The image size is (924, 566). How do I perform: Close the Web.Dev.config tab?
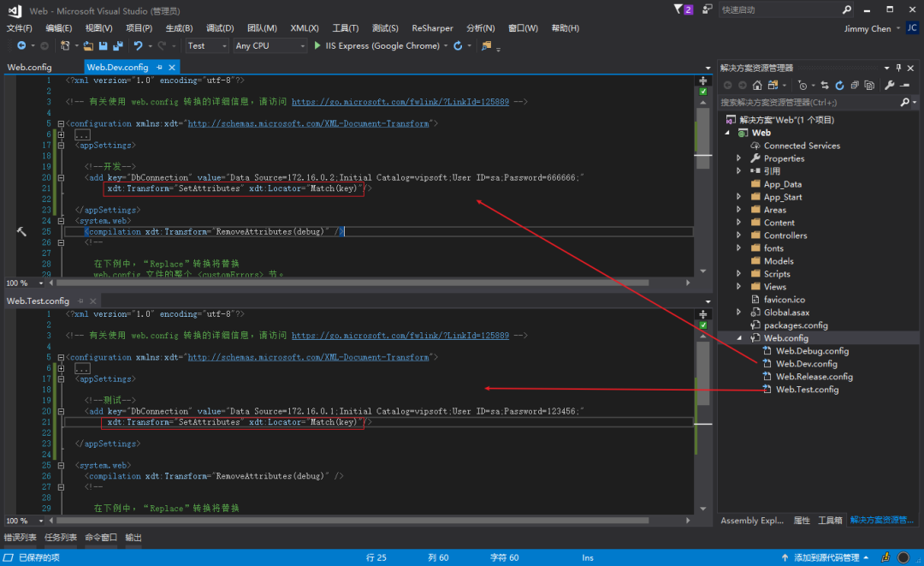(x=171, y=67)
